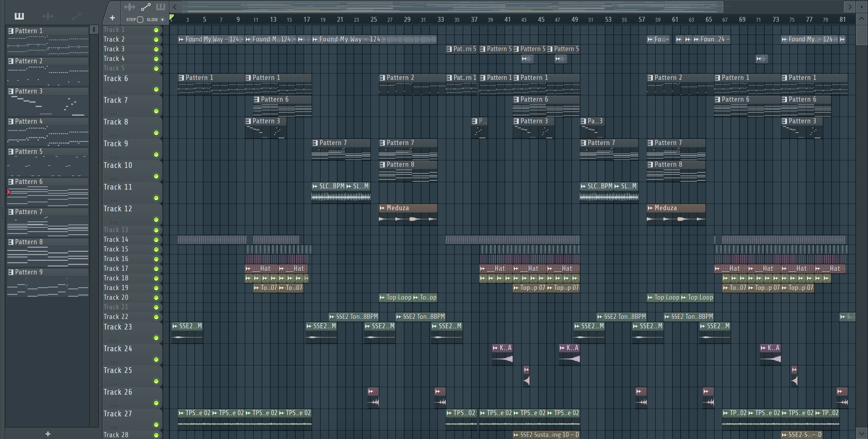Click bar 57 on the timeline ruler
The image size is (868, 439).
642,20
